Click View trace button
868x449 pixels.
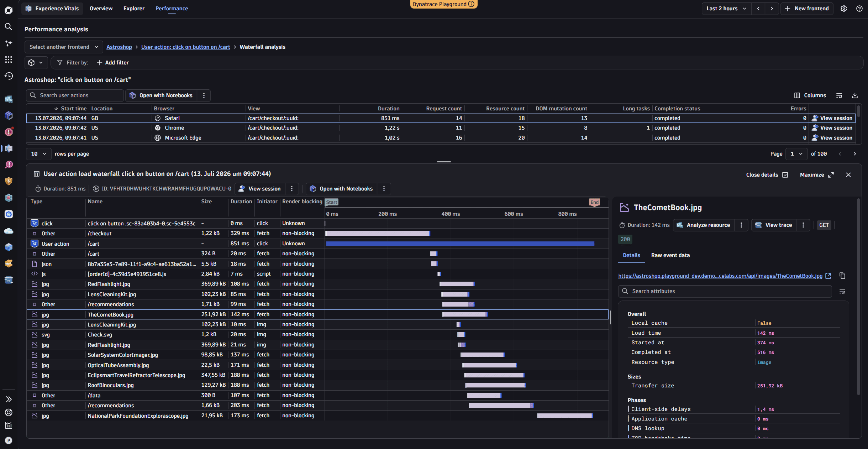pyautogui.click(x=773, y=225)
